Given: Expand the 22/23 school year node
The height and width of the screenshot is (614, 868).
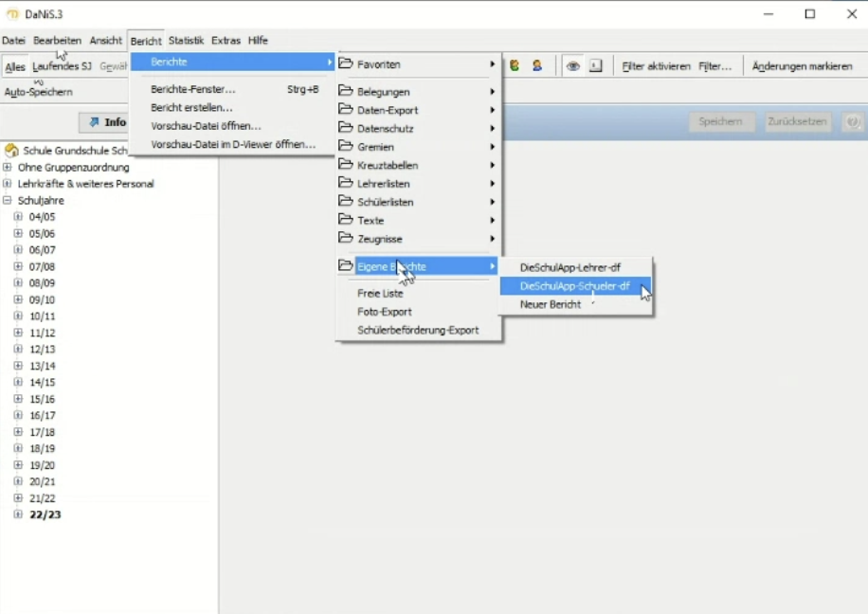Looking at the screenshot, I should pyautogui.click(x=18, y=515).
